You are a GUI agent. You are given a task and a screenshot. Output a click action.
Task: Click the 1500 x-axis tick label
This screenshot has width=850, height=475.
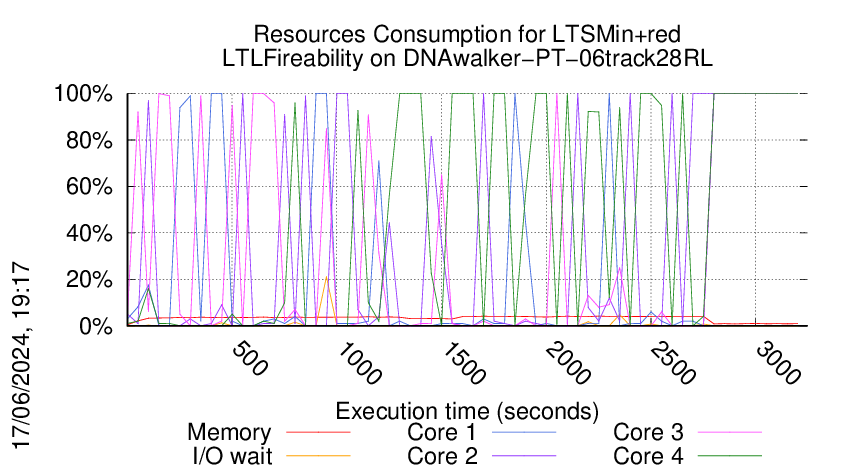(465, 363)
